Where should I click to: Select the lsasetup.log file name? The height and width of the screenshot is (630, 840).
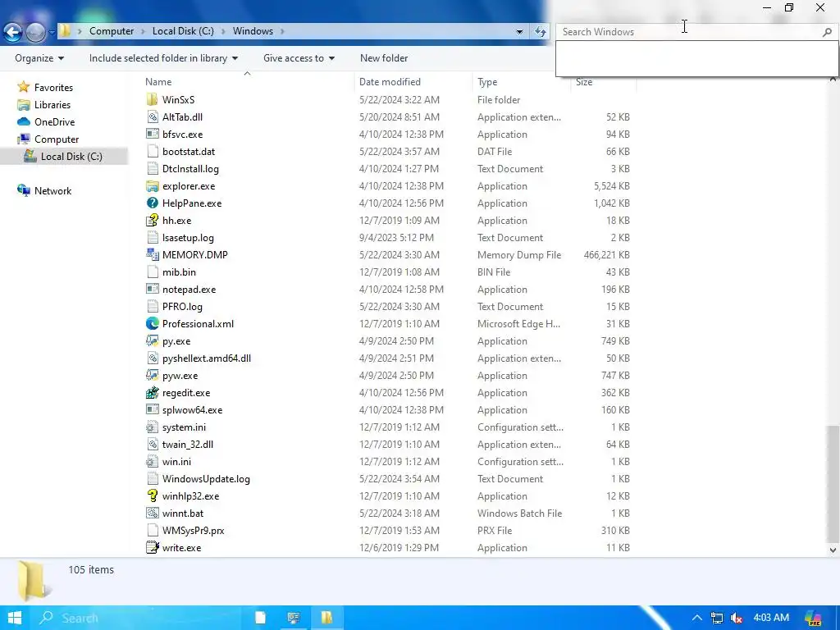(188, 237)
